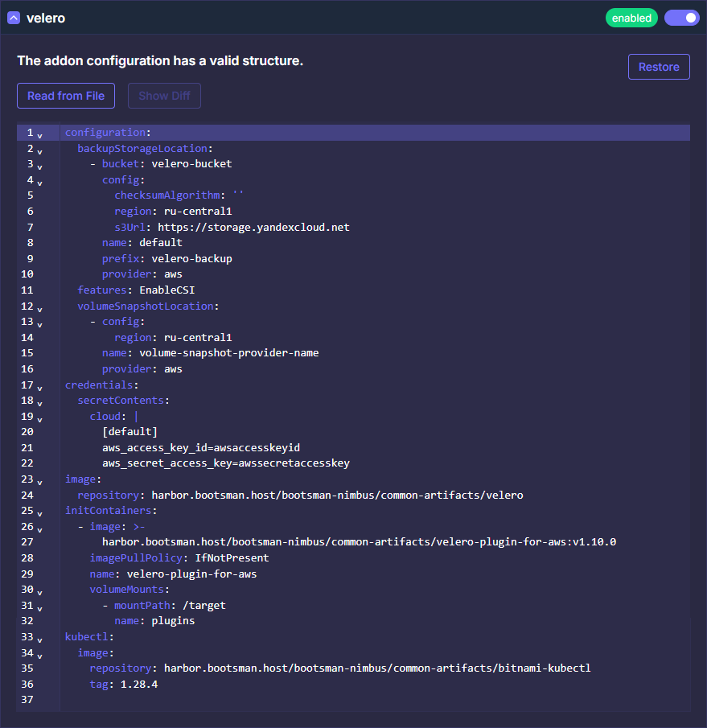Image resolution: width=707 pixels, height=728 pixels.
Task: Collapse the kubectl block at line 33
Action: tap(40, 639)
